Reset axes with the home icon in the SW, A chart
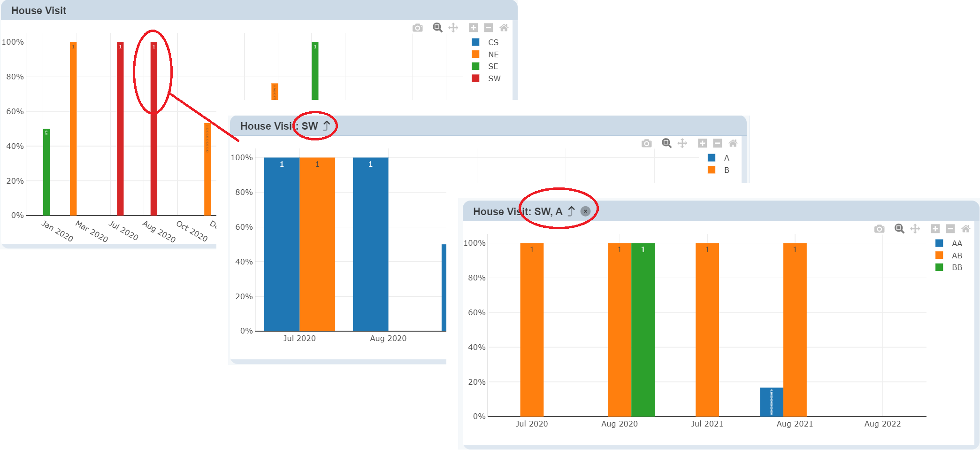Screen dimensions: 980x450 [965, 229]
